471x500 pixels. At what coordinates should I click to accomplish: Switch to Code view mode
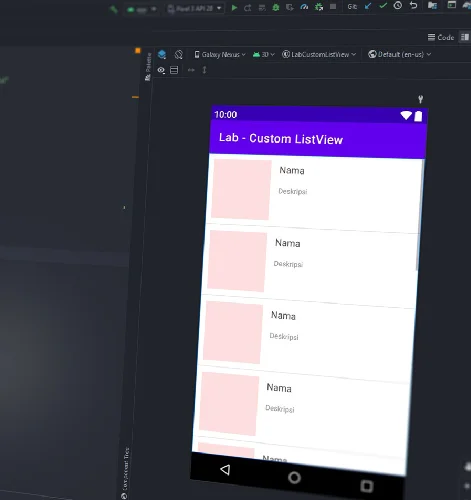tap(441, 37)
